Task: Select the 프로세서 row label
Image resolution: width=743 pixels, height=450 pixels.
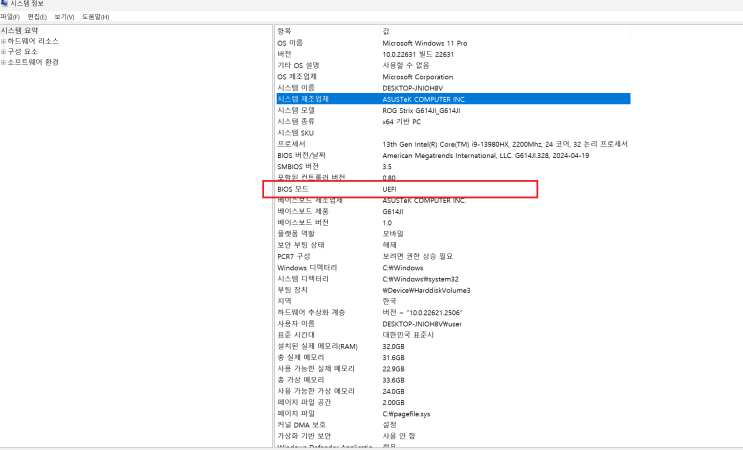Action: pyautogui.click(x=291, y=144)
